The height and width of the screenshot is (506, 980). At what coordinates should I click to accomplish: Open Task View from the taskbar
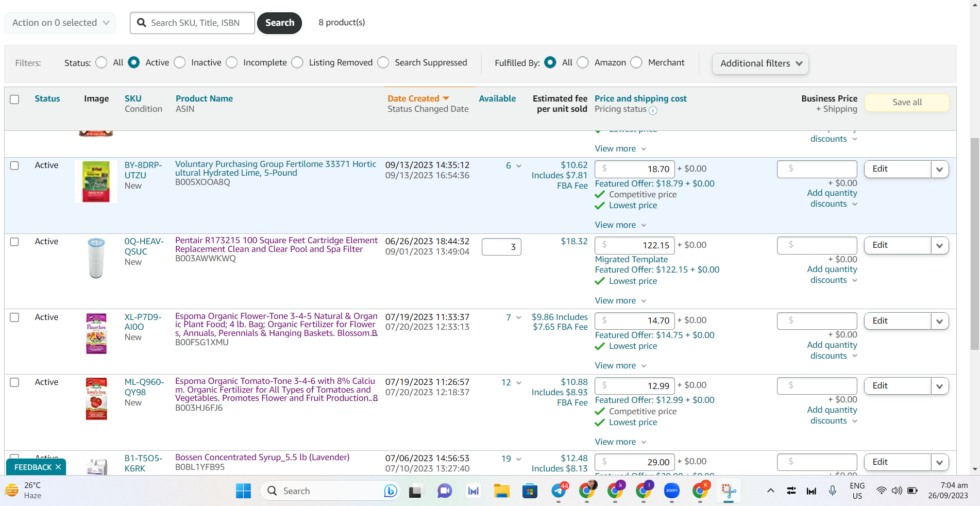click(x=415, y=491)
